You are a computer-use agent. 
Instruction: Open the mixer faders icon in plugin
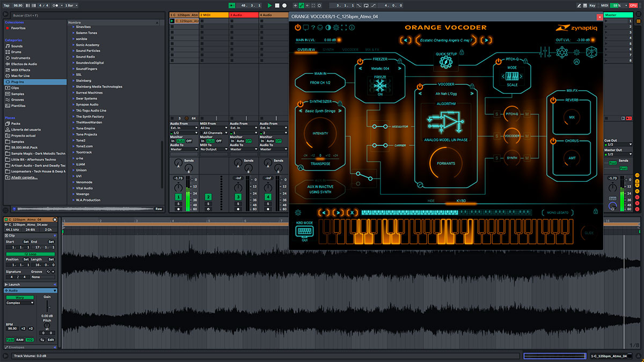(x=546, y=53)
